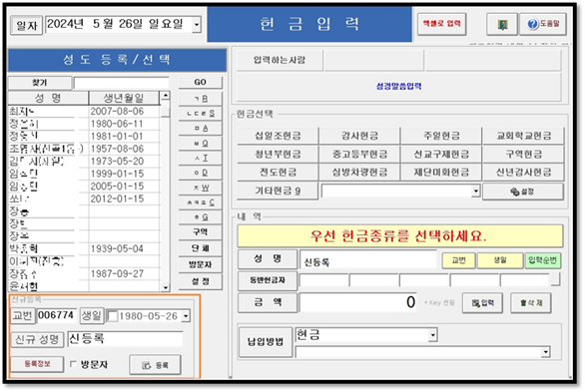Viewport: 585px width, 392px height.
Task: Select the 청년부헌금 offering type
Action: (278, 154)
